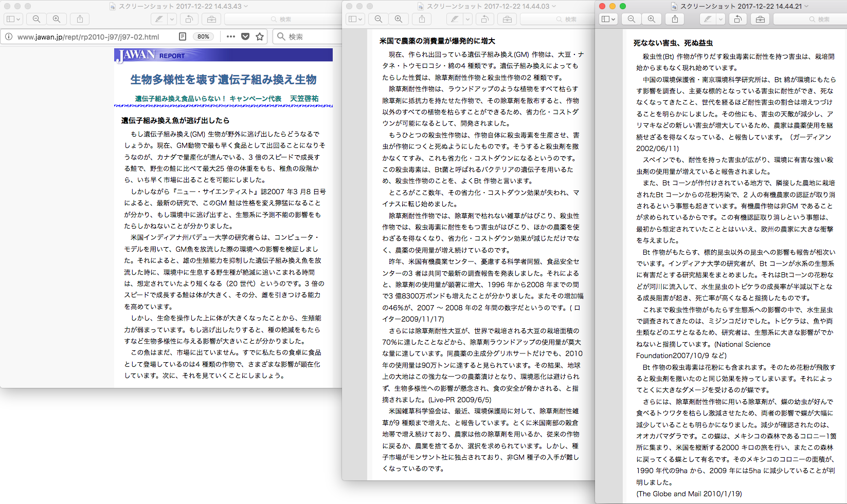Expand highlight options in 14.43.43 window
The height and width of the screenshot is (504, 847).
[x=172, y=19]
